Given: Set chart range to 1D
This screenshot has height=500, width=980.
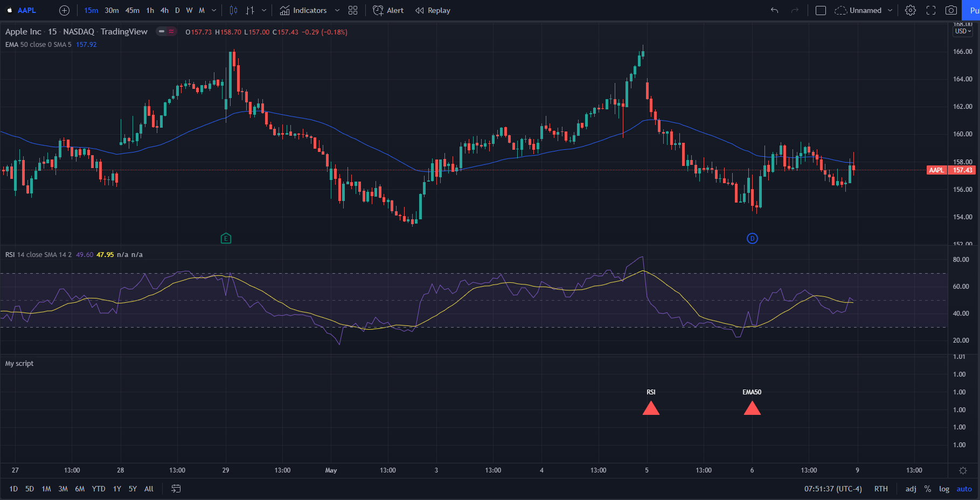Looking at the screenshot, I should (x=13, y=489).
